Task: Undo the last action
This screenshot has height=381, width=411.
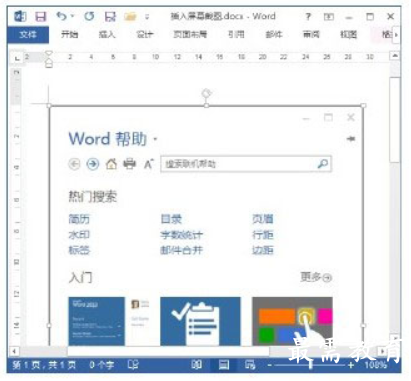Action: [61, 16]
